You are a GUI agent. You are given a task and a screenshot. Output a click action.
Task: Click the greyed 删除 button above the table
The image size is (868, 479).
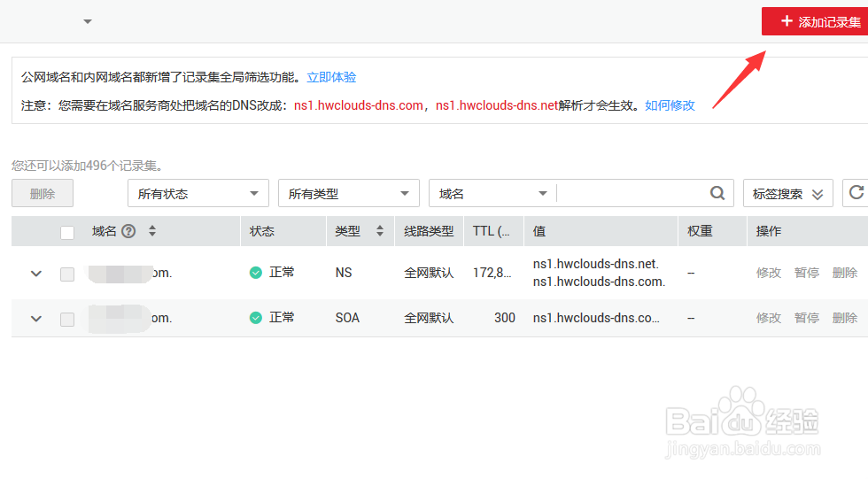click(x=43, y=193)
